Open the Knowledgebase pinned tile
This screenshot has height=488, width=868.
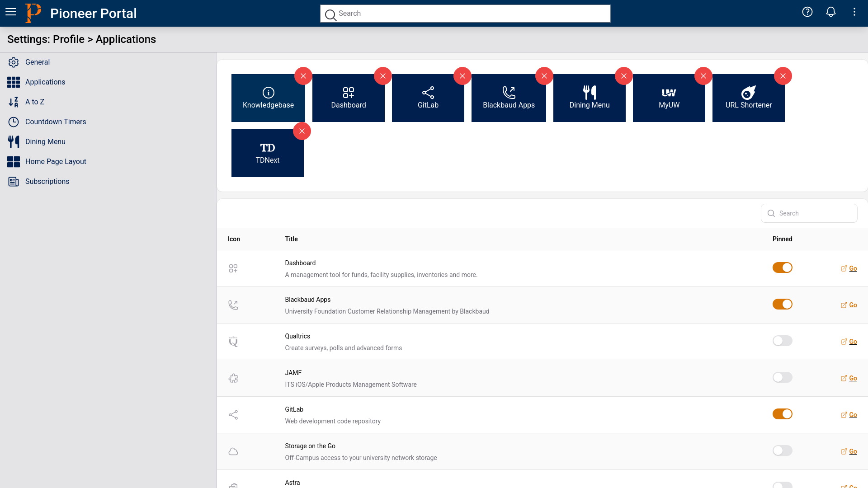tap(268, 98)
